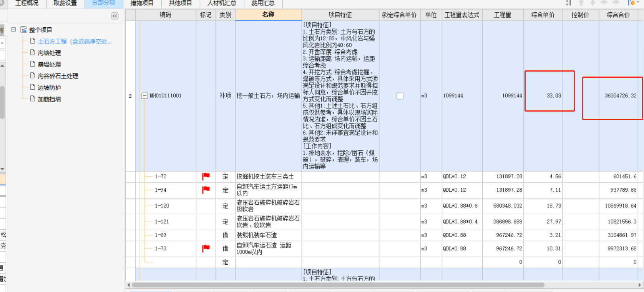Select 加筋挡墙 in the tree

coord(49,99)
